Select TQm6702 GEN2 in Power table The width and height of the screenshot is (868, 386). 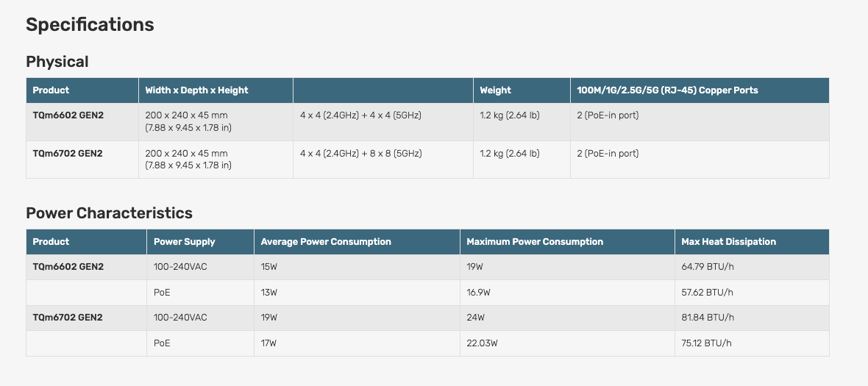[68, 318]
